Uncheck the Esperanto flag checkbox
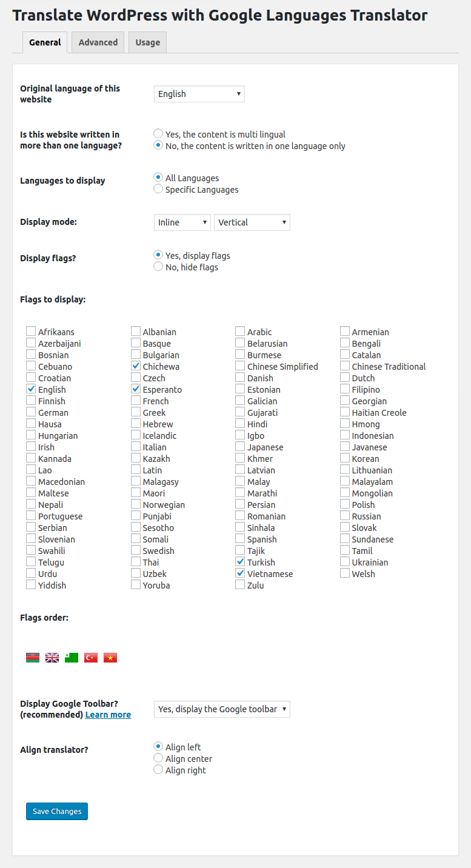Viewport: 471px width, 868px height. [136, 389]
